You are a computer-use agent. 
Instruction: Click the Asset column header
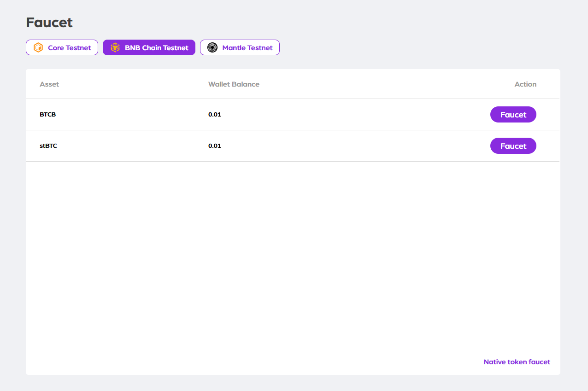(x=49, y=84)
